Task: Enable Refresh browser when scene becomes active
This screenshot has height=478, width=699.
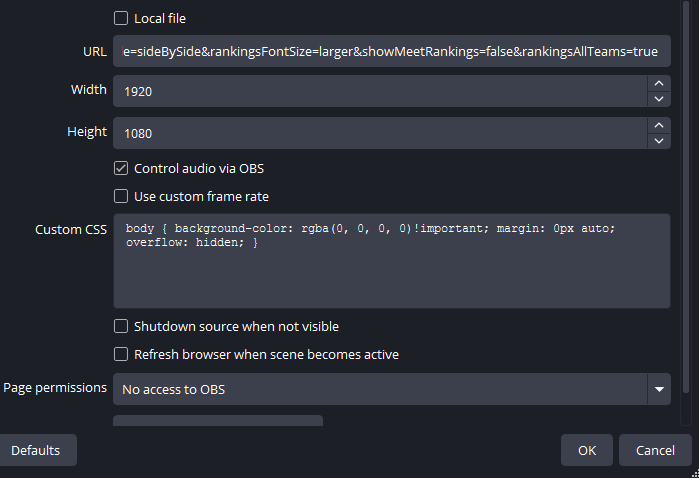Action: (121, 354)
